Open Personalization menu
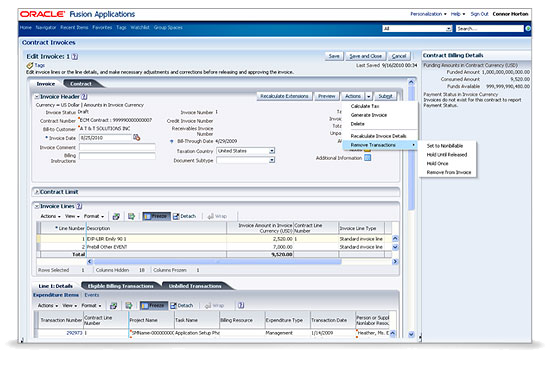The width and height of the screenshot is (550, 367). (x=428, y=14)
